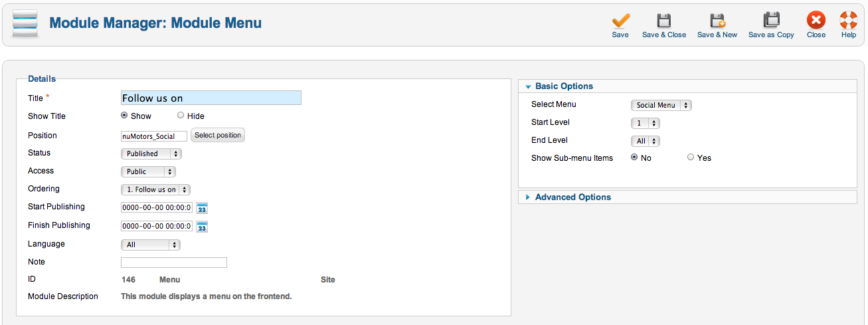This screenshot has height=325, width=868.
Task: Click the empty Note input field
Action: (x=174, y=263)
